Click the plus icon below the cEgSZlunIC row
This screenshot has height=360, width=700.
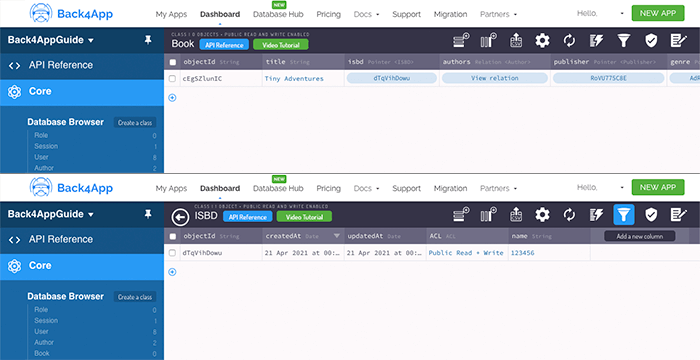pyautogui.click(x=172, y=98)
